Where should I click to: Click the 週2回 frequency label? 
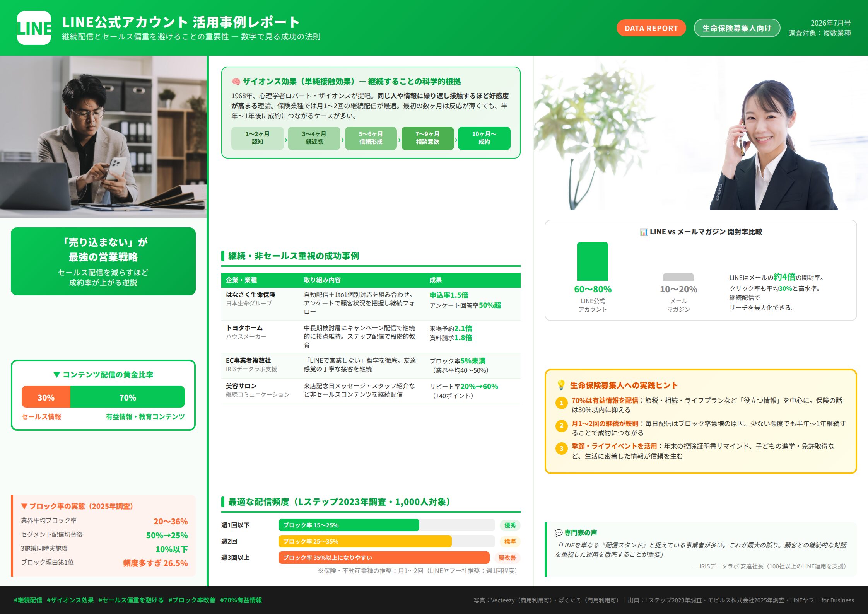pyautogui.click(x=229, y=541)
